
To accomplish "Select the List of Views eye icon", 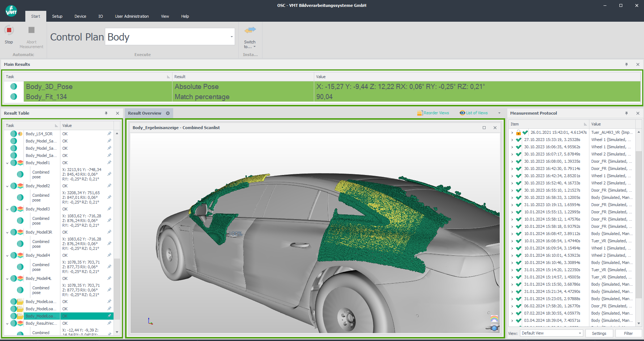I will [462, 113].
